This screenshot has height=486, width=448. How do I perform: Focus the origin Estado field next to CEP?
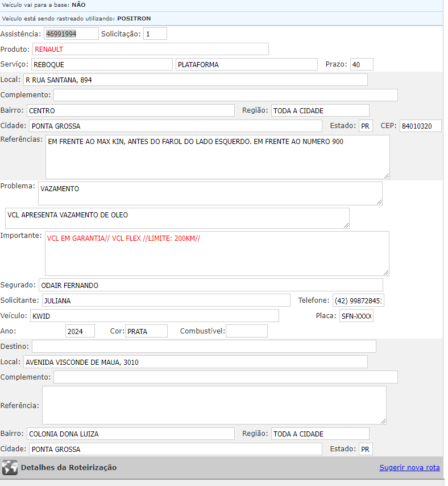click(366, 126)
